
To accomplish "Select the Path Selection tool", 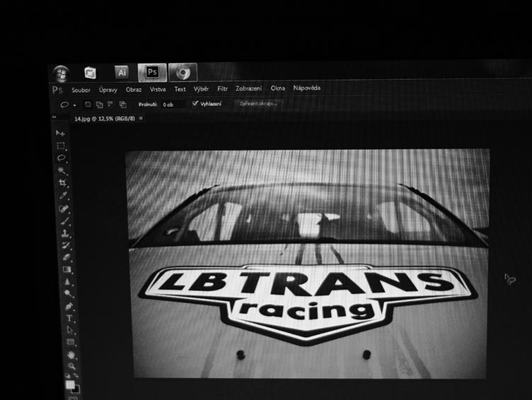I will click(x=70, y=330).
